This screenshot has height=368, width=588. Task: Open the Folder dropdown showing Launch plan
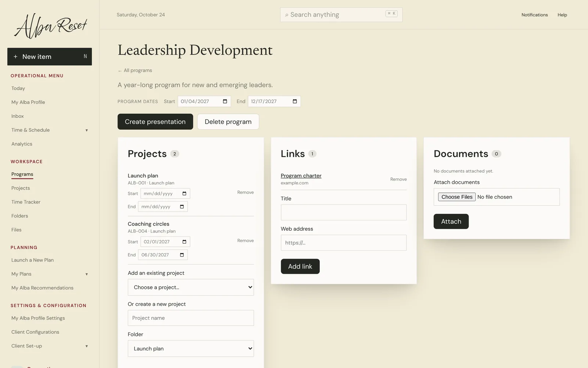coord(191,348)
